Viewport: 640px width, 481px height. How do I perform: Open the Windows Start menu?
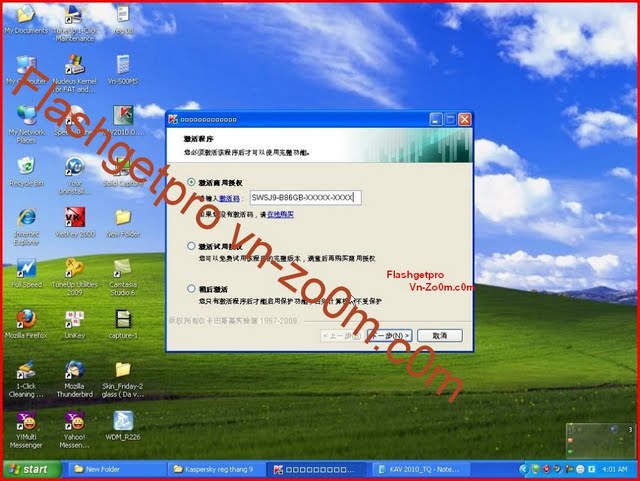click(x=32, y=470)
